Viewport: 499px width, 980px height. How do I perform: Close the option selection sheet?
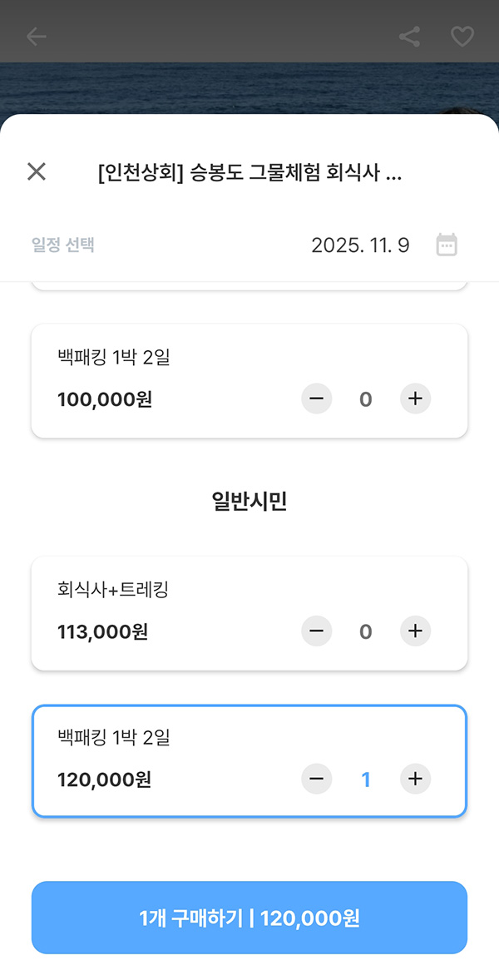[36, 172]
